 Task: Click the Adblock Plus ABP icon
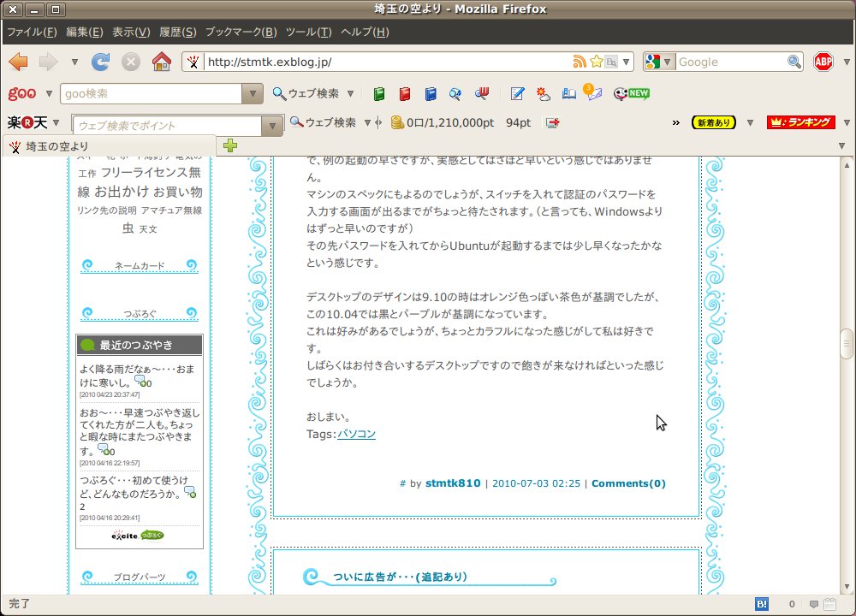(823, 62)
